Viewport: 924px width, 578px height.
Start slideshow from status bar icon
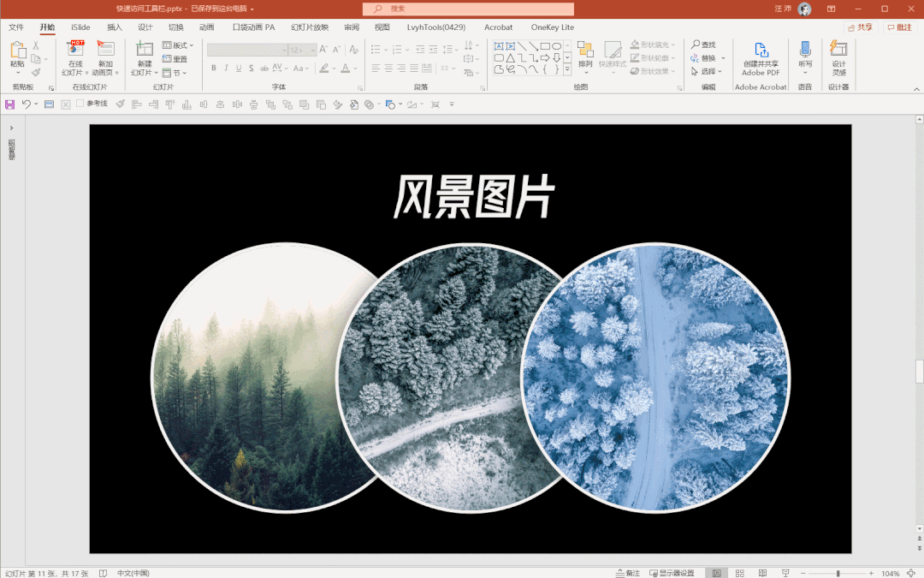[785, 573]
